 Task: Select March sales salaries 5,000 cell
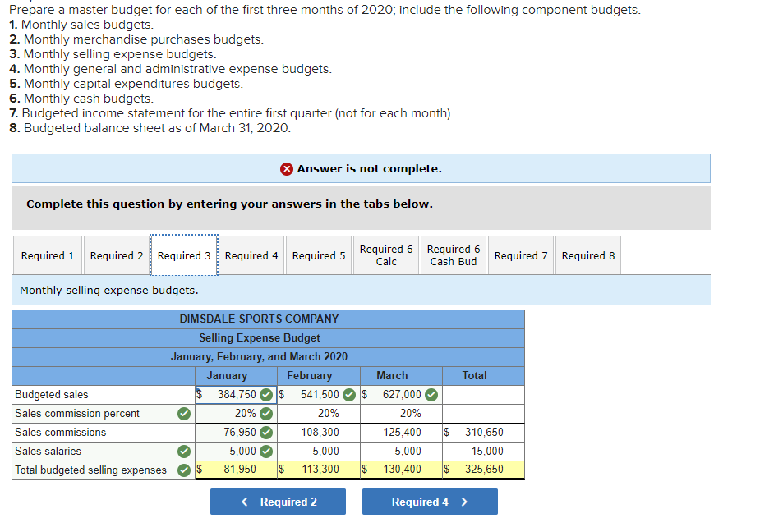click(x=401, y=451)
